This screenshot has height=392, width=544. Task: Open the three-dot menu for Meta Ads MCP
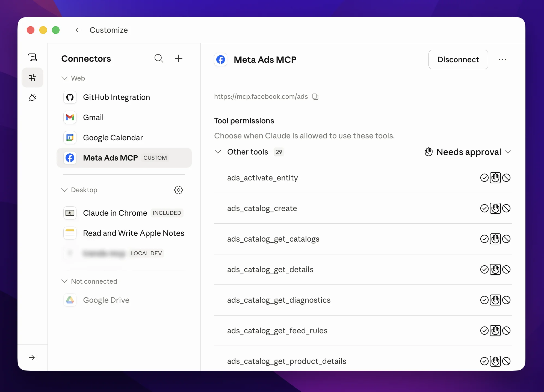point(502,60)
